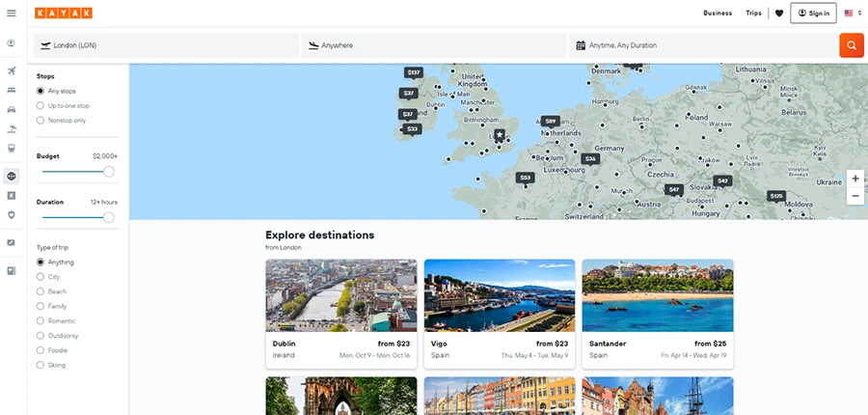Viewport: 868px width, 415px height.
Task: Open Trains via sidebar train icon
Action: 11,149
